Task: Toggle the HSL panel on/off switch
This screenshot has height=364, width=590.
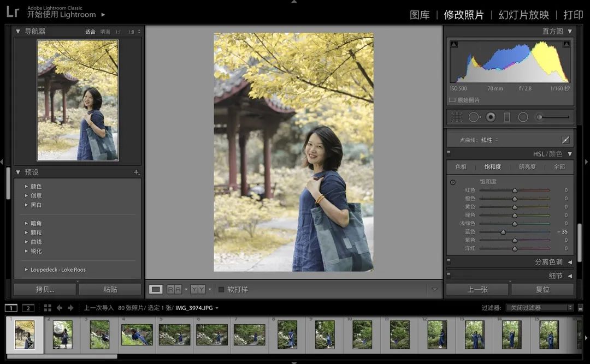Action: (449, 154)
